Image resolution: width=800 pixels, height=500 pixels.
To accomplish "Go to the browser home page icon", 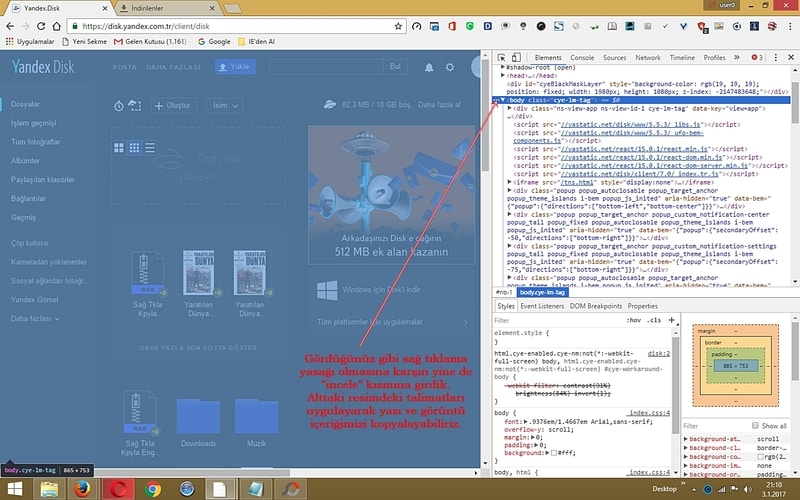I will click(57, 26).
